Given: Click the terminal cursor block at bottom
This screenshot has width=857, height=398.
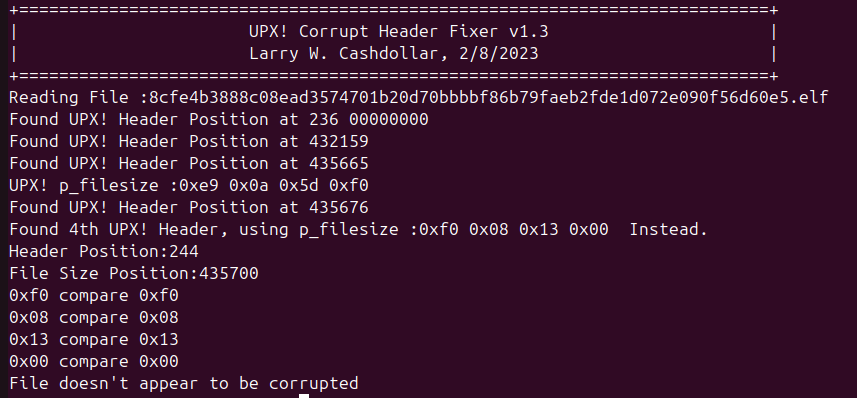Looking at the screenshot, I should pyautogui.click(x=304, y=396).
